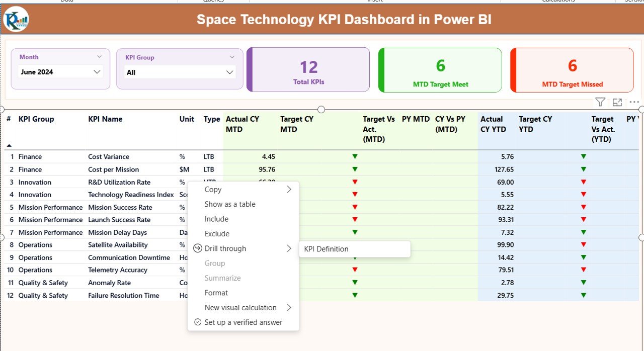This screenshot has height=351, width=644.
Task: Choose Exclude from the context menu
Action: [x=217, y=234]
